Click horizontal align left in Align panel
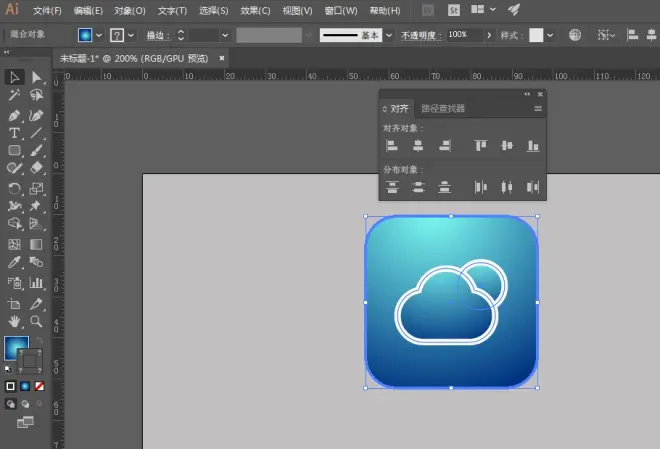The image size is (660, 449). tap(392, 146)
